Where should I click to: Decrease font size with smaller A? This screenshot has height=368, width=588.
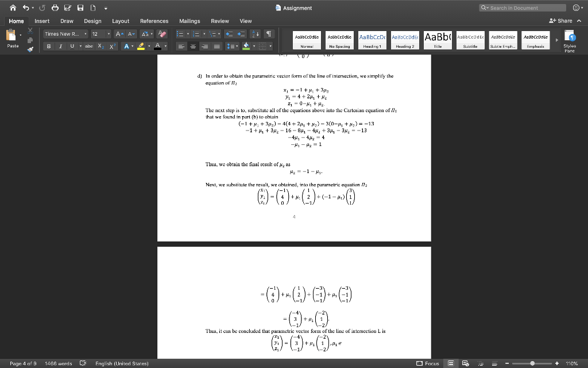click(x=131, y=34)
